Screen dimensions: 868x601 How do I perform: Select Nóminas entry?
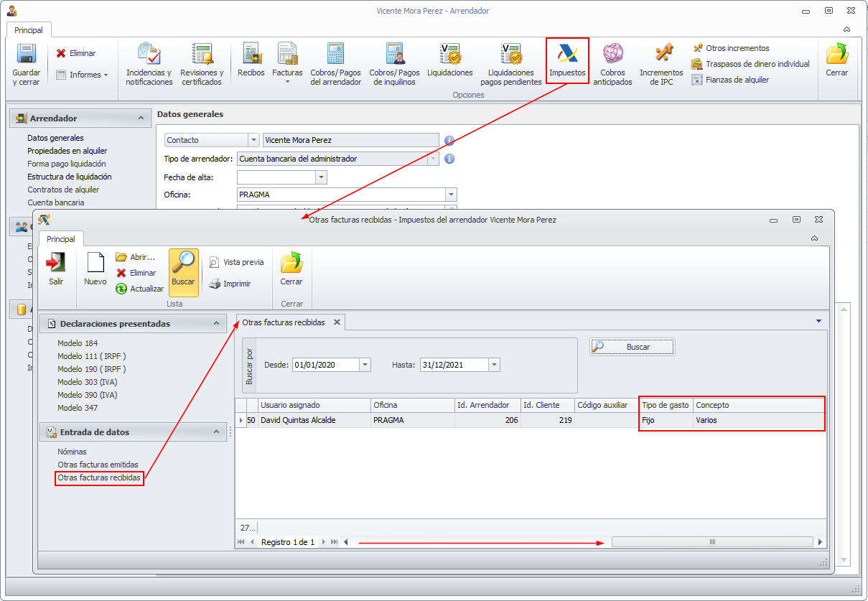point(72,452)
